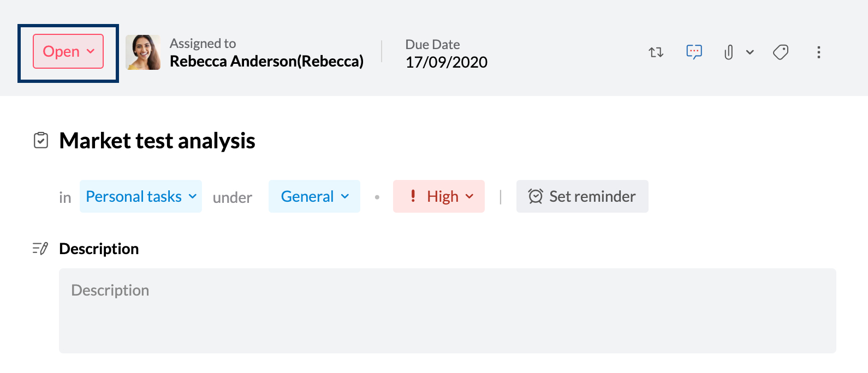
Task: Click the tag label icon
Action: (781, 52)
